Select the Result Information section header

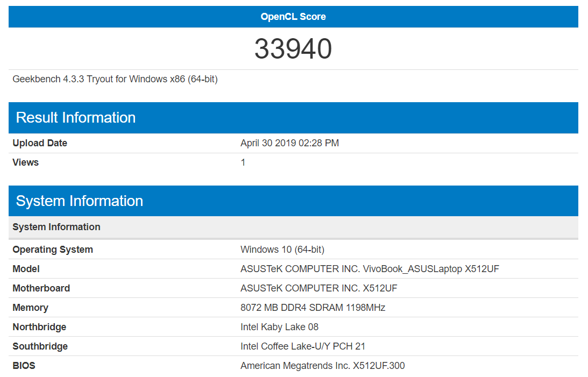pos(76,118)
